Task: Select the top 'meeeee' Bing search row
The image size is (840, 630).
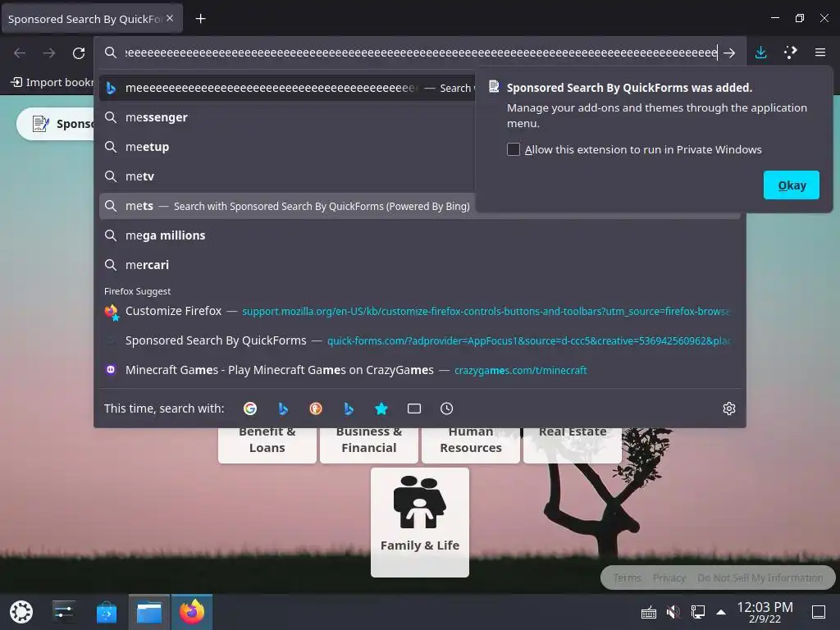Action: pyautogui.click(x=286, y=88)
